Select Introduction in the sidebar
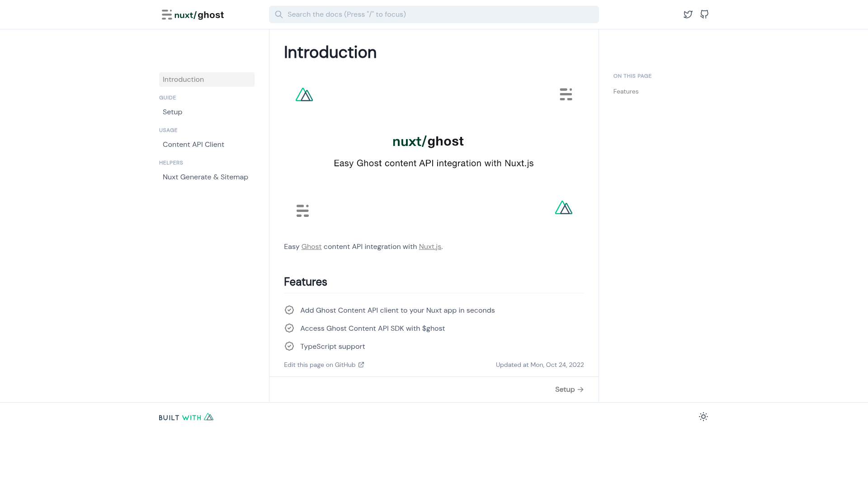 (207, 80)
